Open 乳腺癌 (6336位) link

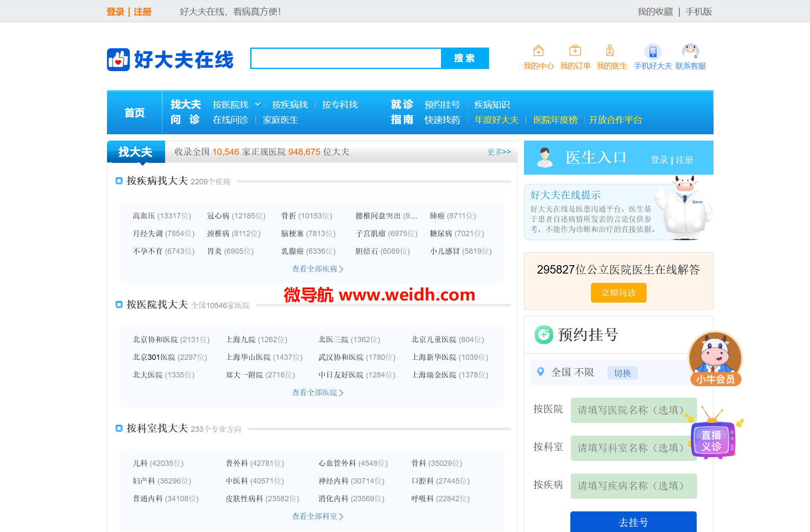tap(308, 251)
